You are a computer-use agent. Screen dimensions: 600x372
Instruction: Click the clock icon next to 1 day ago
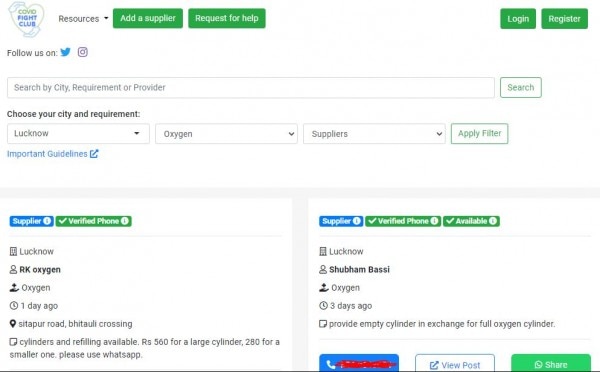(14, 305)
